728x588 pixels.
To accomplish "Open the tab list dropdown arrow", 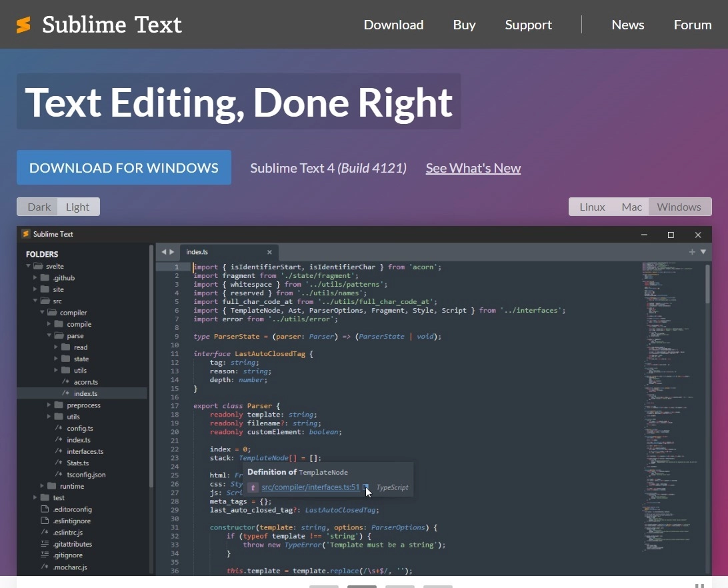I will point(703,252).
